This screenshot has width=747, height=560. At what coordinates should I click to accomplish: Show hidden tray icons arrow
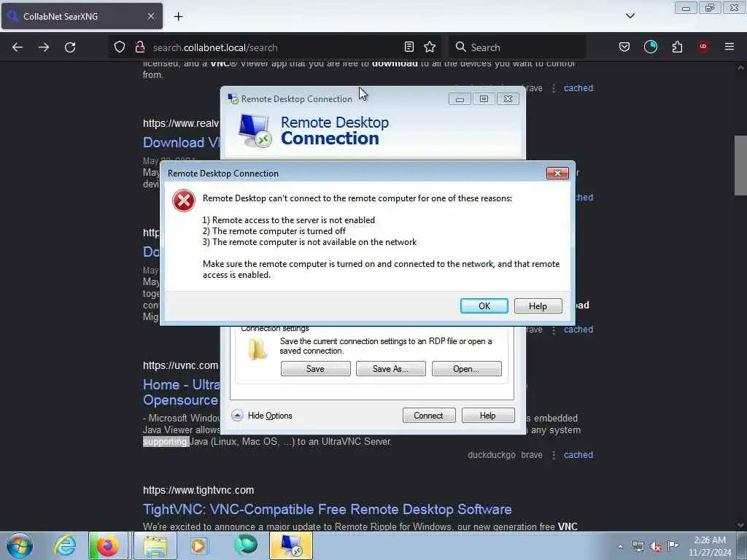click(x=620, y=546)
